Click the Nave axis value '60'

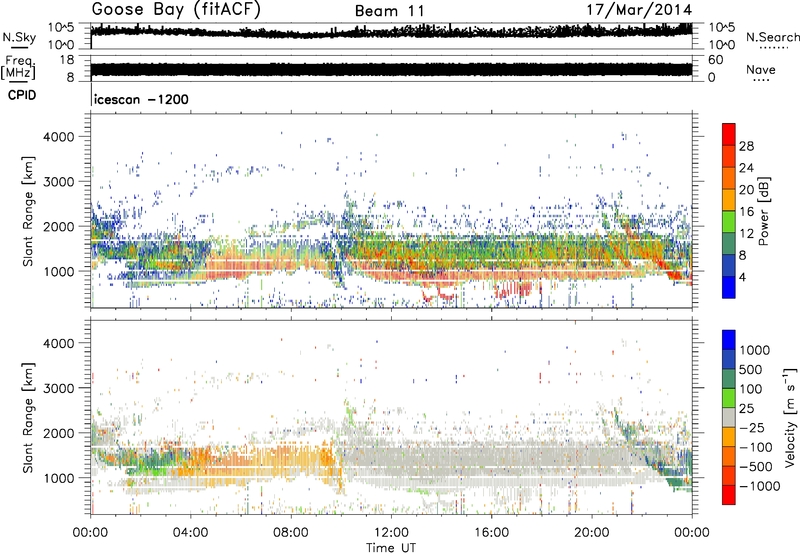[x=716, y=60]
